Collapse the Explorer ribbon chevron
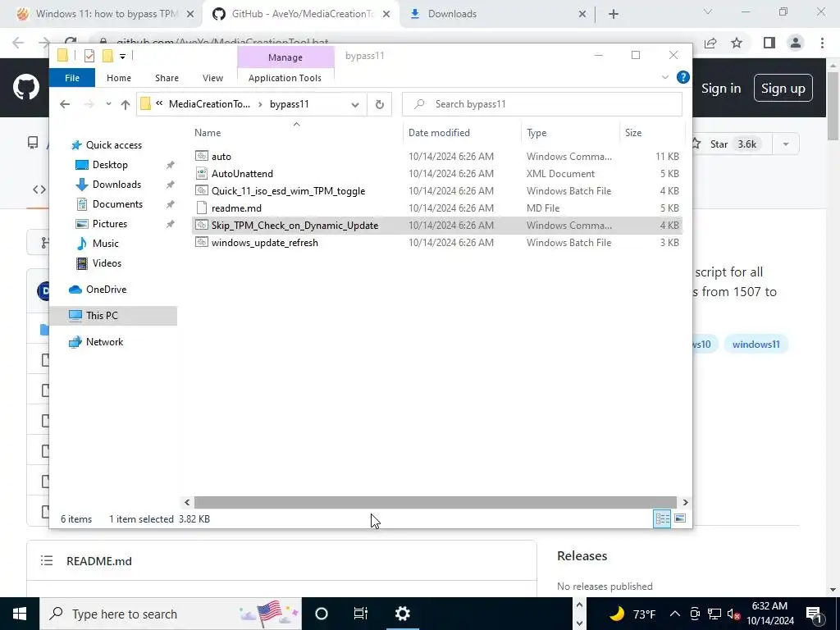 pos(664,77)
